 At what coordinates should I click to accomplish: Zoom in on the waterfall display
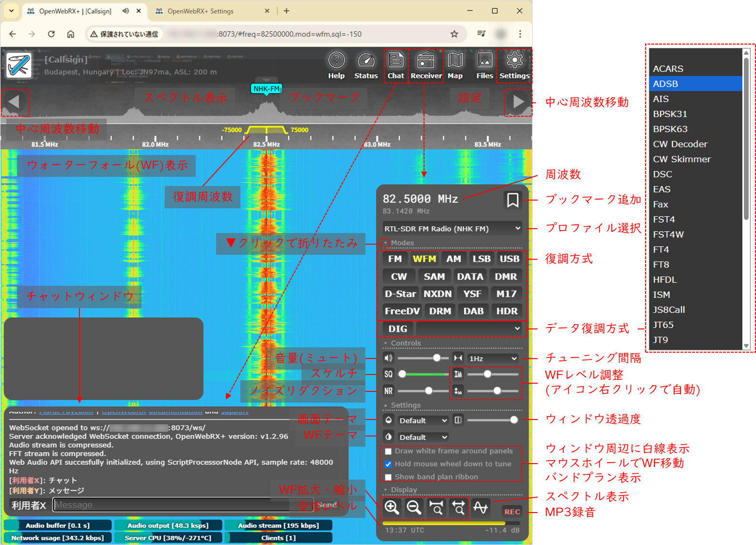pos(392,507)
